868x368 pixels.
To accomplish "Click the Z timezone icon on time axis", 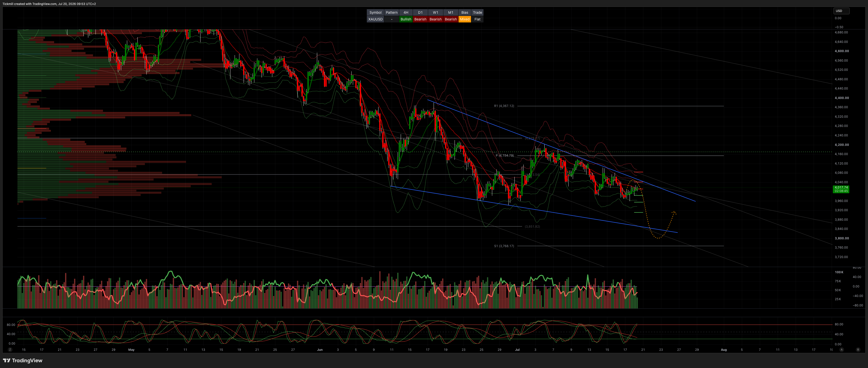I will 10,350.
